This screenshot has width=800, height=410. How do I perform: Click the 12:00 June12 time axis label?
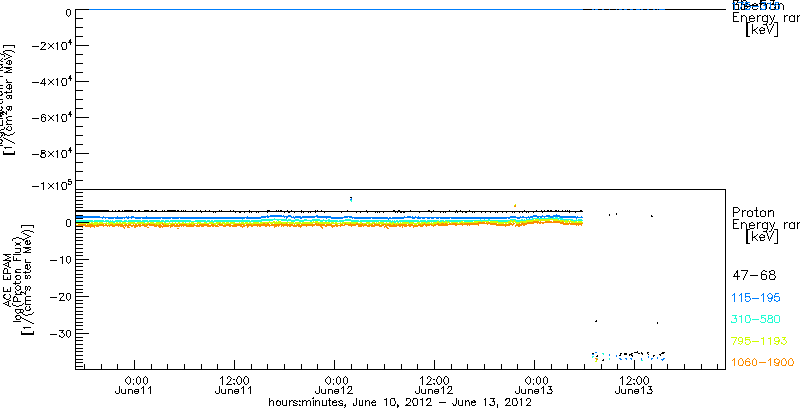click(435, 386)
